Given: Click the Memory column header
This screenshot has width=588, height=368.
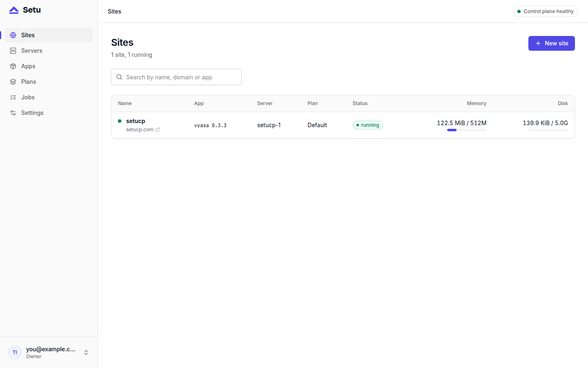Looking at the screenshot, I should (477, 103).
